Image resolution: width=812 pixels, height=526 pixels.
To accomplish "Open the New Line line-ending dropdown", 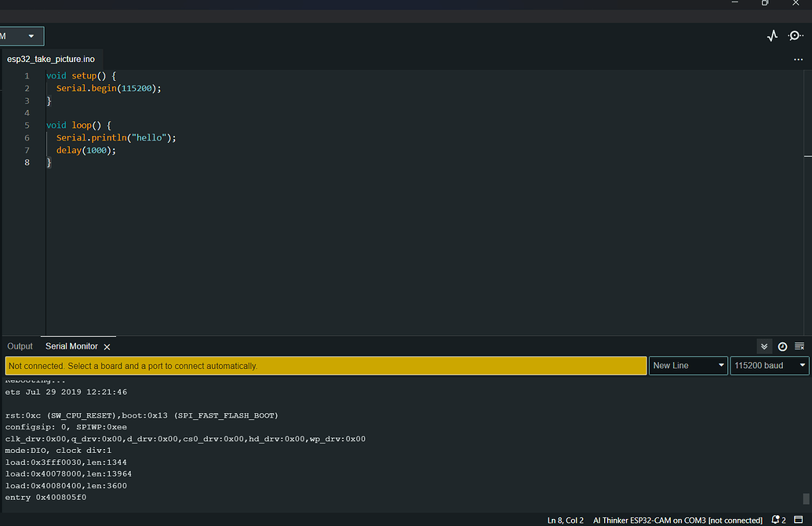I will (x=687, y=365).
